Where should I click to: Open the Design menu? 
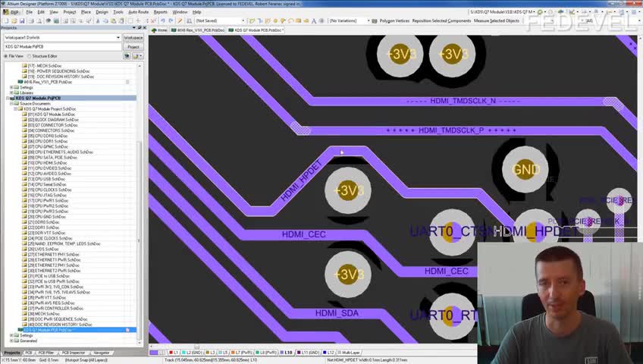[x=102, y=12]
